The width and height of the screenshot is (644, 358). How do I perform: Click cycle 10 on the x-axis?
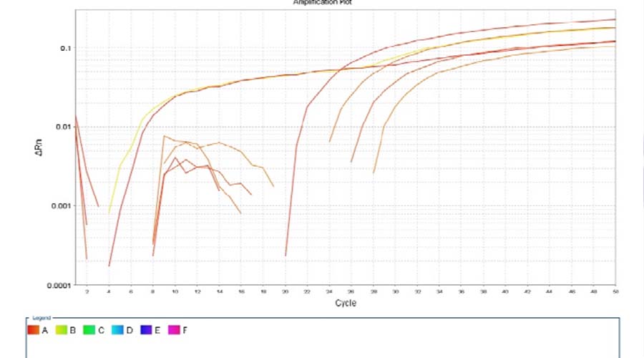tap(175, 292)
